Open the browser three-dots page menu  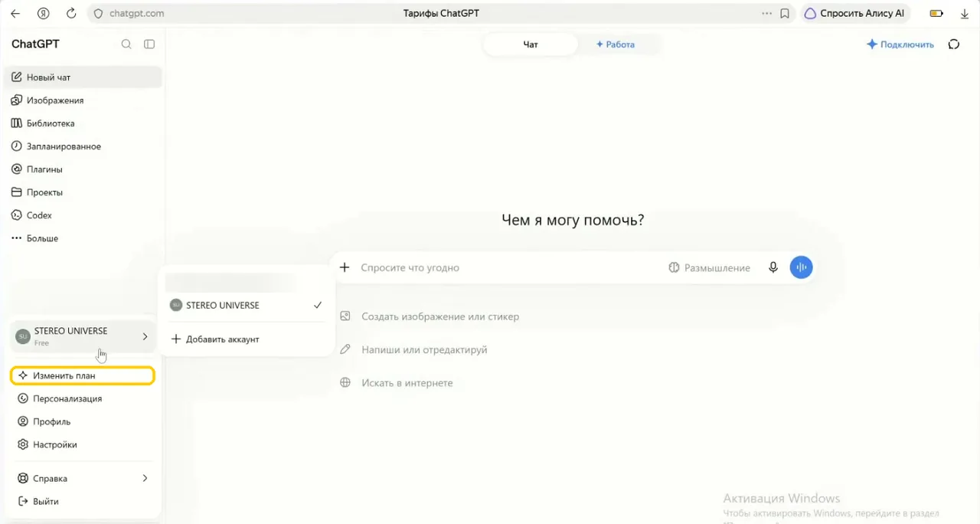point(767,13)
